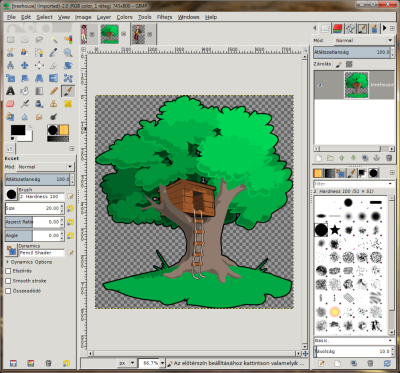Viewport: 400px width, 373px height.
Task: Enable the Összeadódó incremental checkbox
Action: coord(8,291)
